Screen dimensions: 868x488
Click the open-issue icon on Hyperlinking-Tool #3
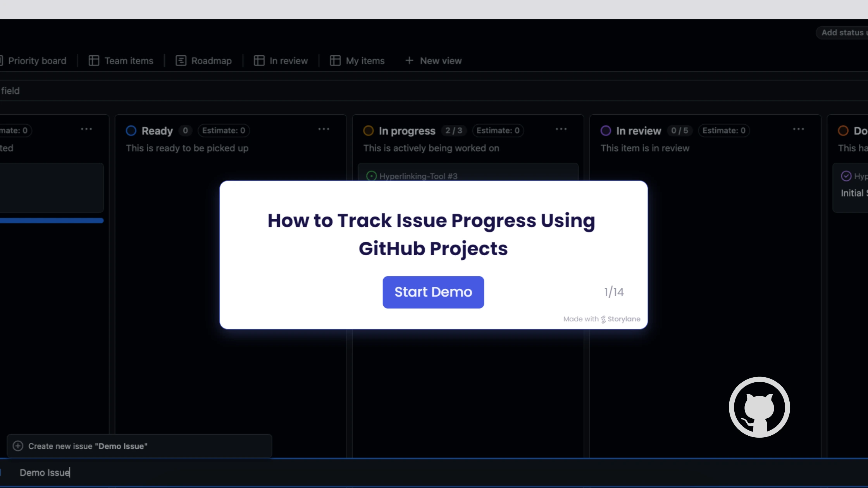point(371,175)
